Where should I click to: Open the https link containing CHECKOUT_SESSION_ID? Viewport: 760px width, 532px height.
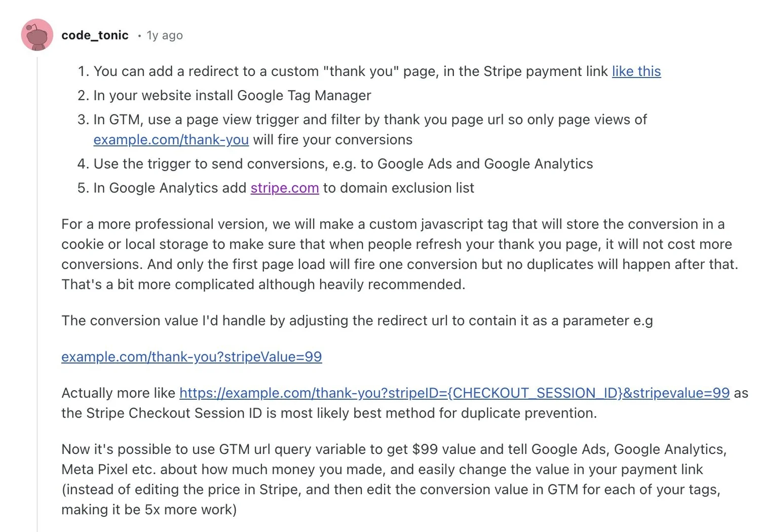click(454, 393)
